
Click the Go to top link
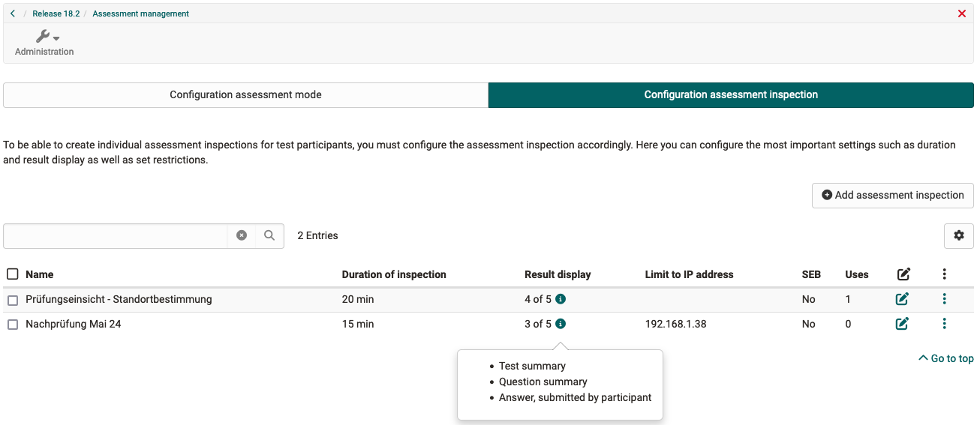[945, 358]
